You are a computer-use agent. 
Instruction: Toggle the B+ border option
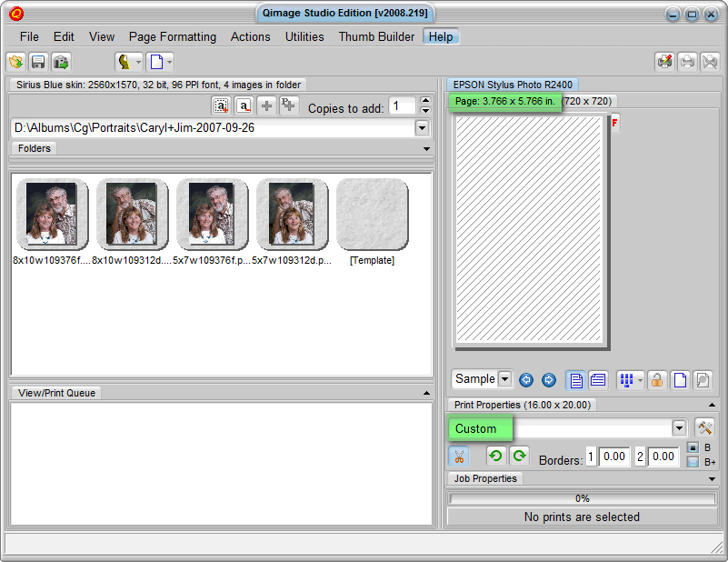coord(693,462)
